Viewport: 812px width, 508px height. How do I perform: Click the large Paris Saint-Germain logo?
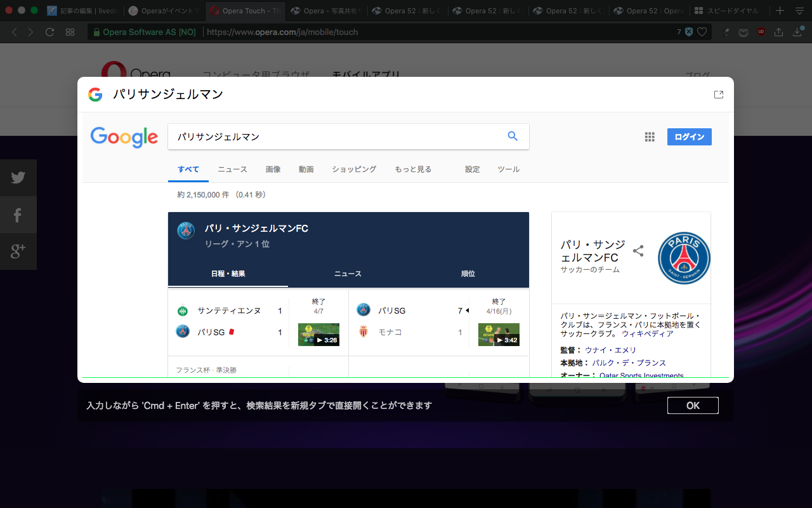(x=684, y=258)
